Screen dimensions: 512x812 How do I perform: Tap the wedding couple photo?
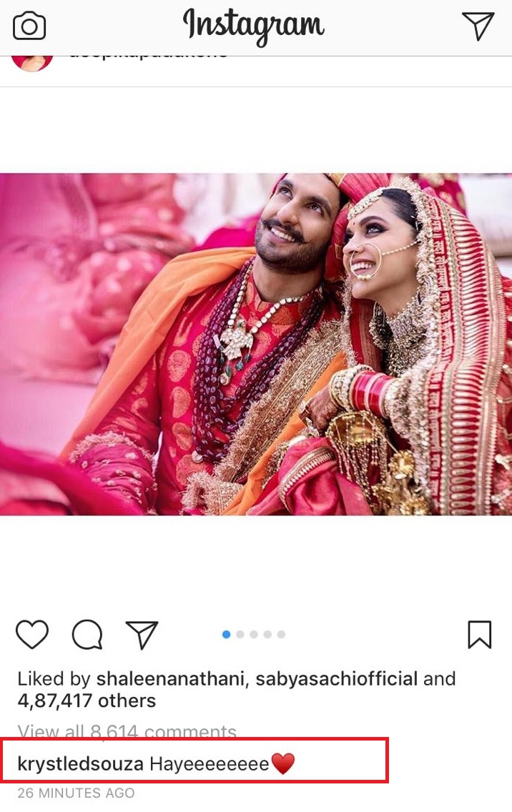click(256, 344)
